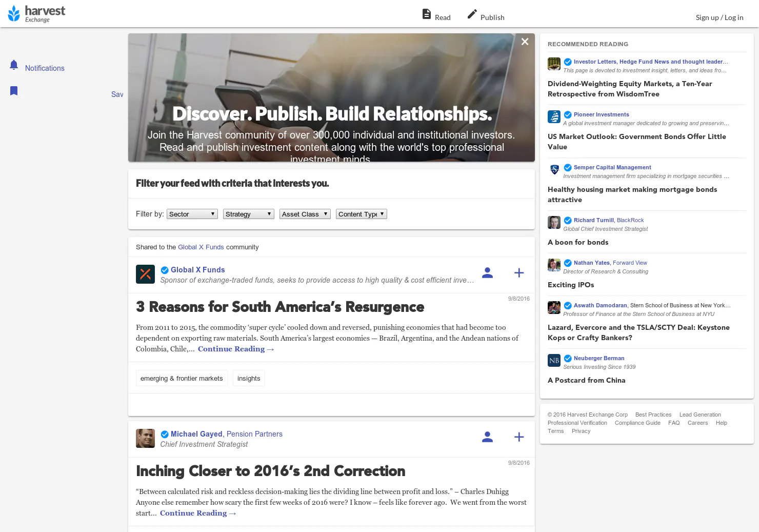Open Global X Funds community link
This screenshot has width=759, height=532.
201,247
